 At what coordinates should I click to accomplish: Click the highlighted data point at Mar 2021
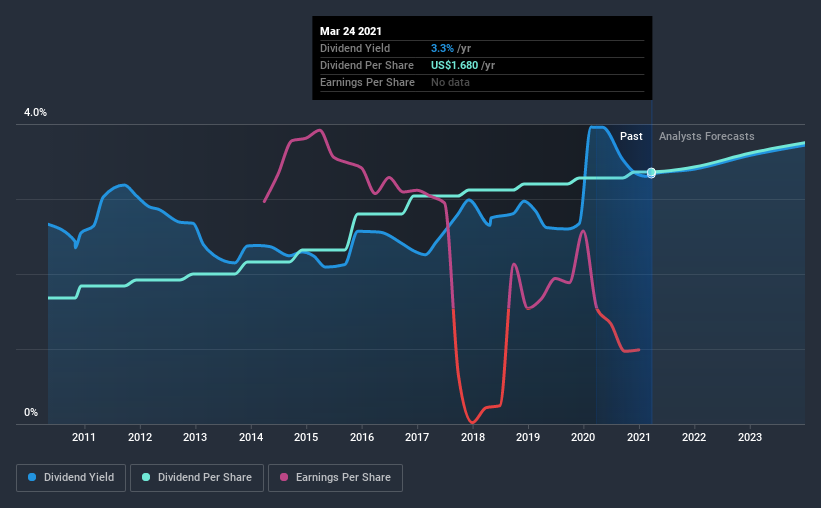click(x=651, y=173)
